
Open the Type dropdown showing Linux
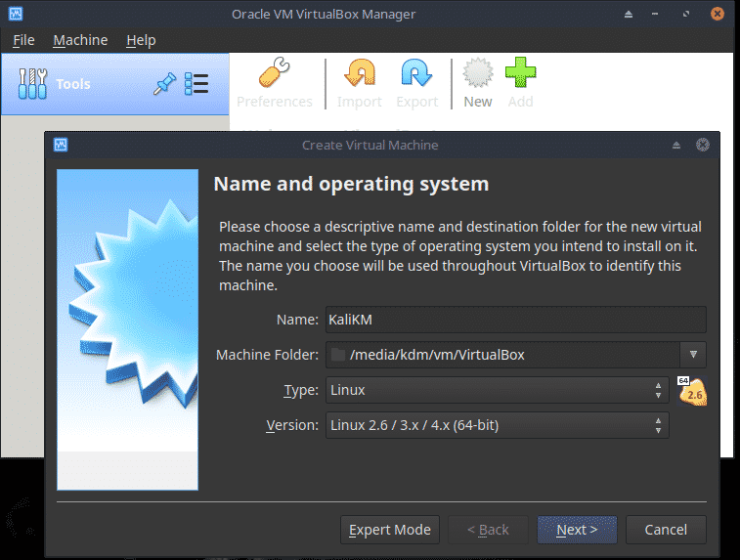[x=497, y=390]
